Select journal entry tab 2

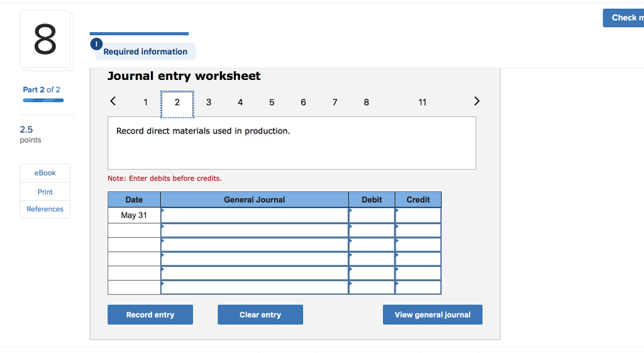pyautogui.click(x=177, y=104)
